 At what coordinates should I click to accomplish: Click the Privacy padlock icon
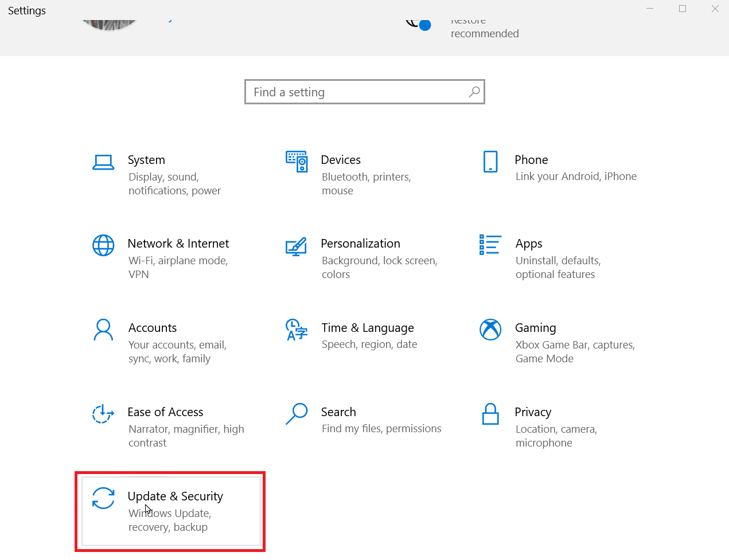pyautogui.click(x=490, y=414)
